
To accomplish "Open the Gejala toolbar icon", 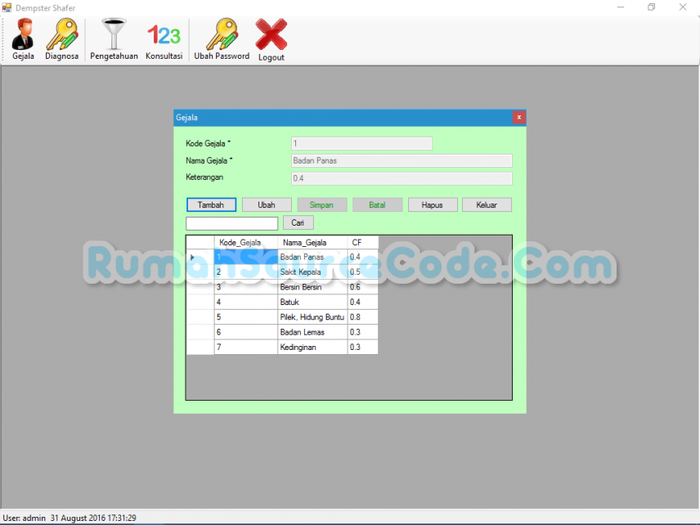I will pos(23,39).
